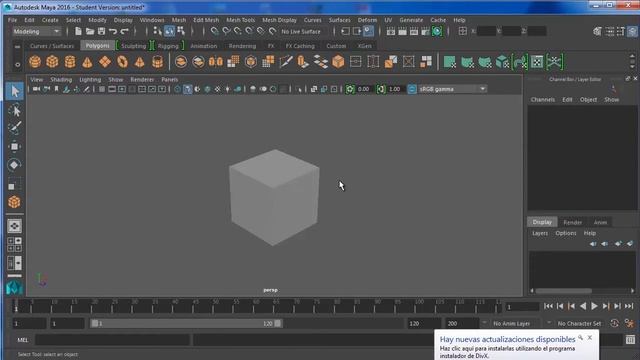Activate the Move tool

[x=15, y=146]
